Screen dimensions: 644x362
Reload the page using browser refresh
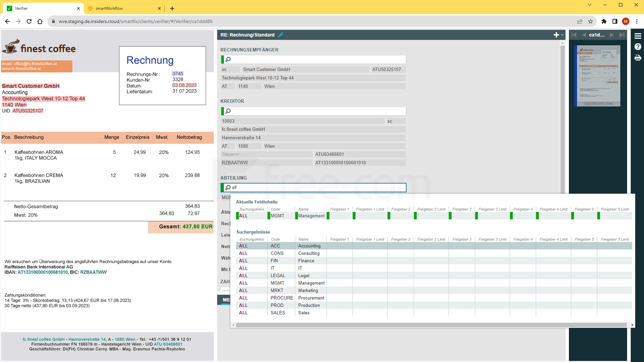[29, 21]
